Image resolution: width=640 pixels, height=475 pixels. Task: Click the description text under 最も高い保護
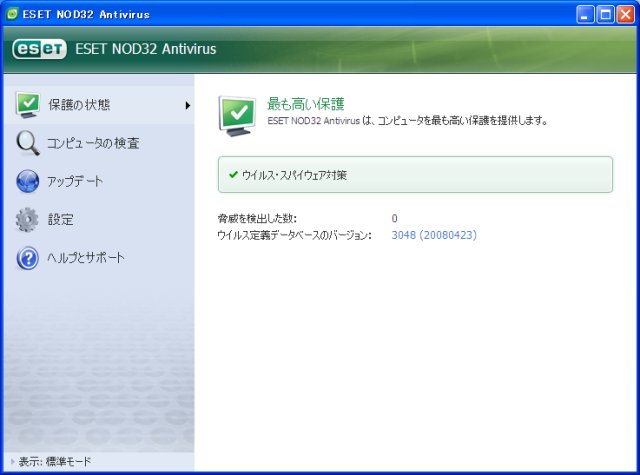407,121
